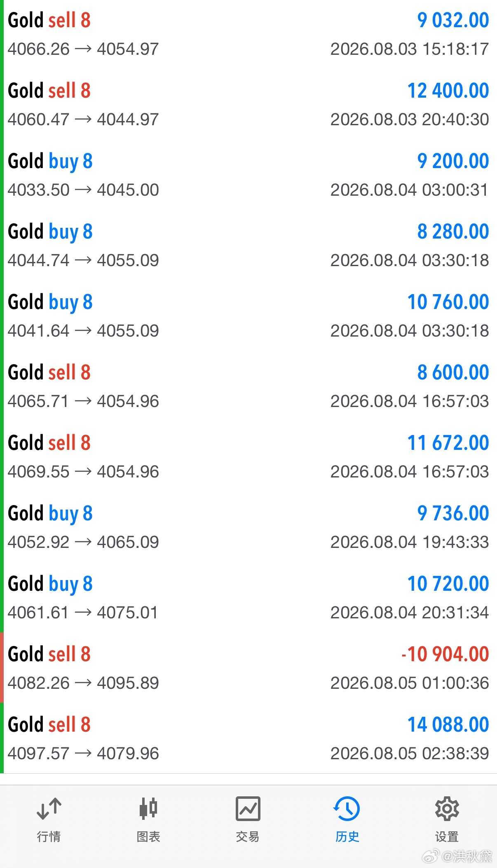Open the Chart (图表) candlestick icon
The width and height of the screenshot is (497, 868).
pos(148,808)
